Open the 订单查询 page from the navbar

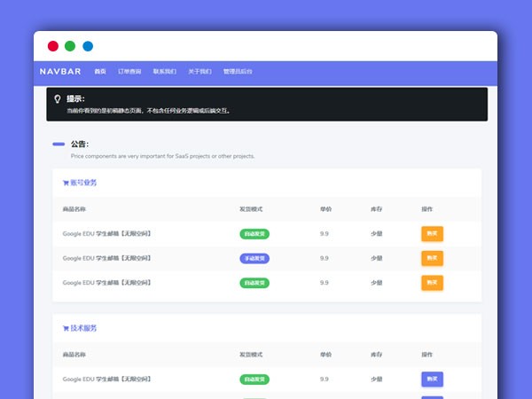[129, 71]
